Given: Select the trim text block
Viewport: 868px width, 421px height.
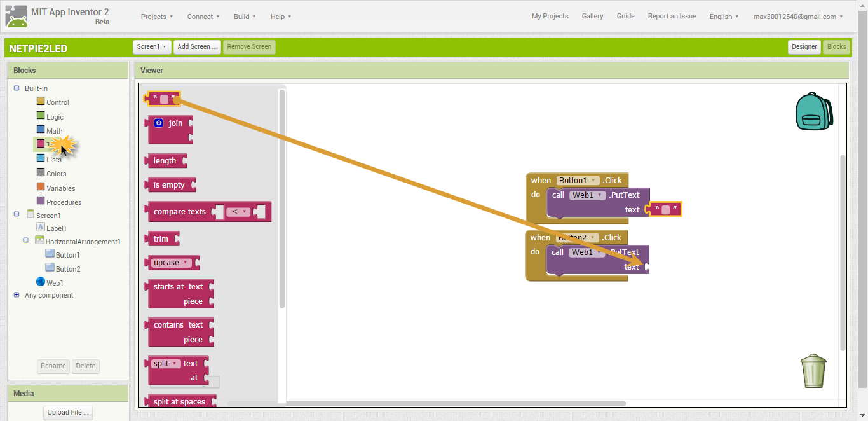Looking at the screenshot, I should (162, 238).
